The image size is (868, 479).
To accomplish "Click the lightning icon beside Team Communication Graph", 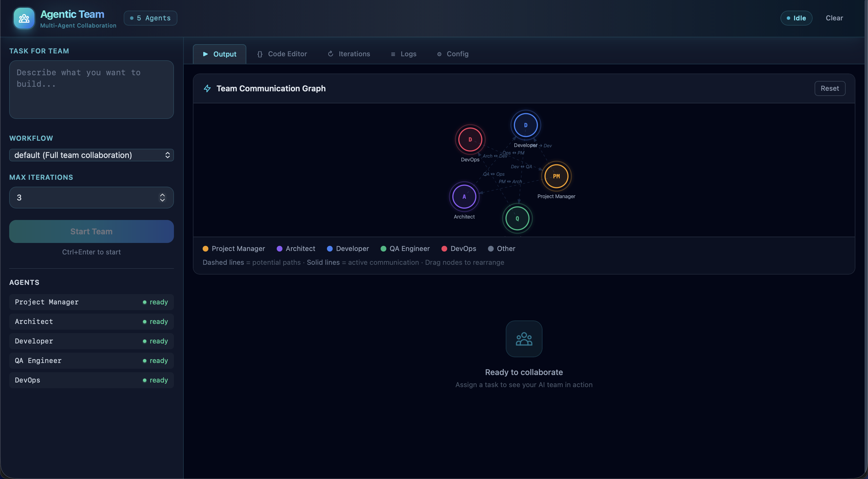I will point(208,88).
